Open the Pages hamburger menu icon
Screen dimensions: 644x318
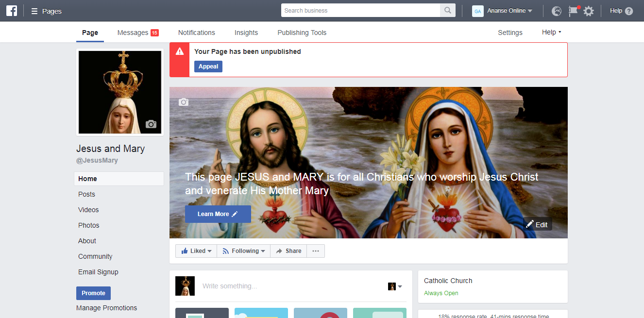pos(34,11)
